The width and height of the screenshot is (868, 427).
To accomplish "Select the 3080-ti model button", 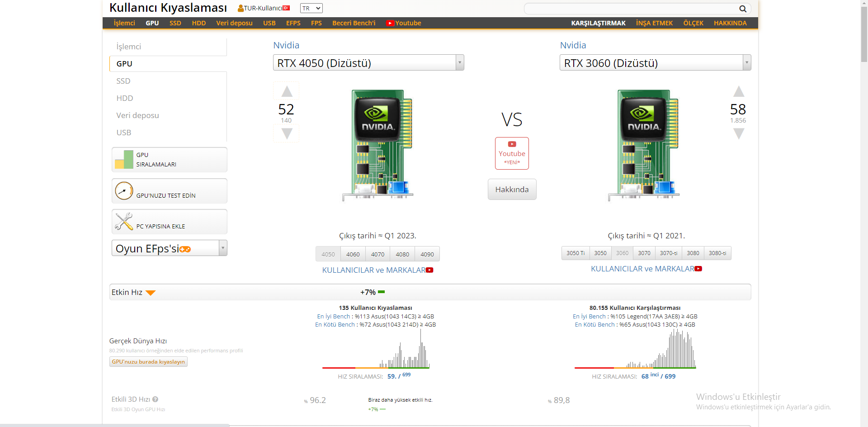I will [x=717, y=253].
